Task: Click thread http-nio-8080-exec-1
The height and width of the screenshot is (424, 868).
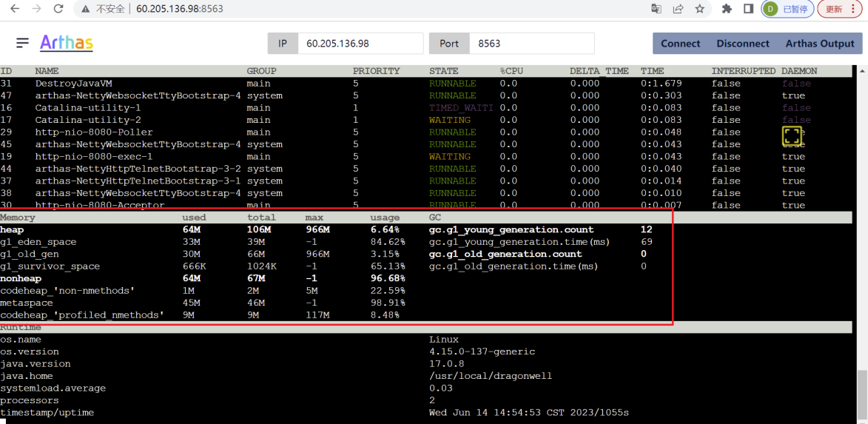Action: tap(94, 156)
